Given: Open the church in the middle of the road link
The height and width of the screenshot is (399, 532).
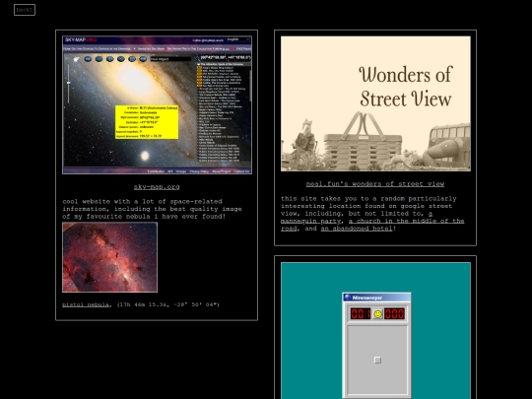Looking at the screenshot, I should [x=406, y=221].
